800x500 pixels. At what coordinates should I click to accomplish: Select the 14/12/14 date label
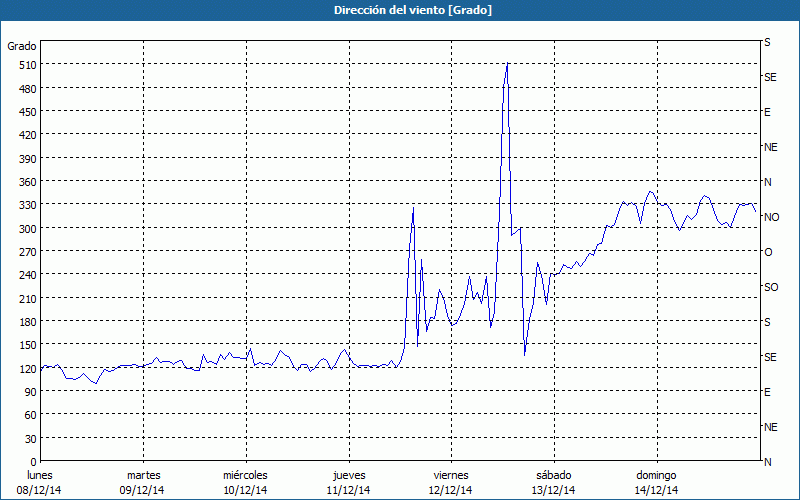656,490
